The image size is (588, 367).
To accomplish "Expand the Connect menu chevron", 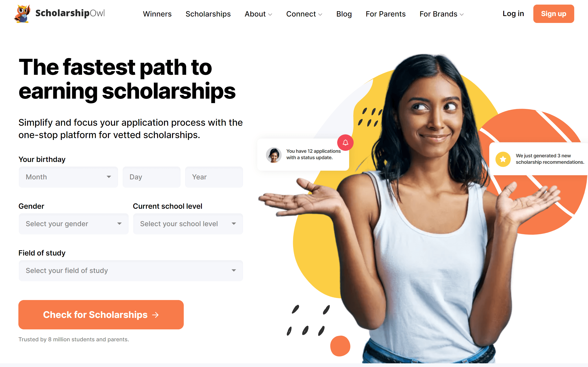I will coord(320,14).
